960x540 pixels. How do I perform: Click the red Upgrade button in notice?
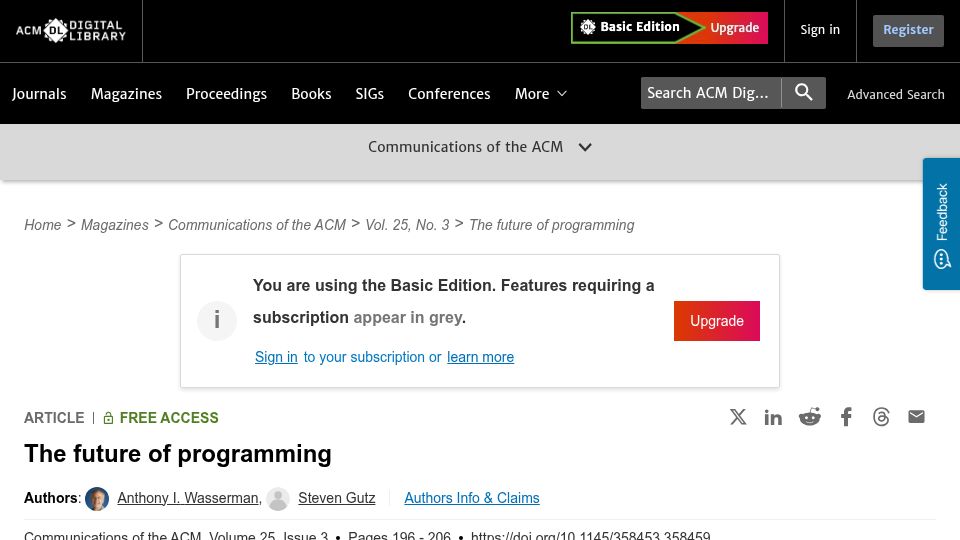point(716,321)
